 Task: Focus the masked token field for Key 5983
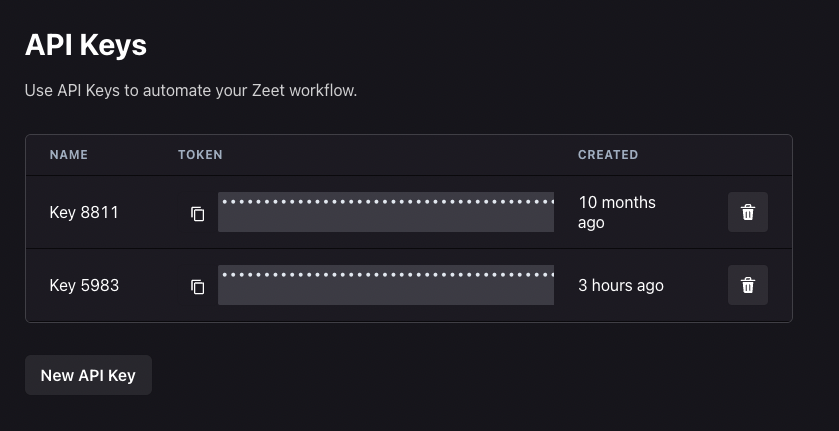[x=386, y=285]
